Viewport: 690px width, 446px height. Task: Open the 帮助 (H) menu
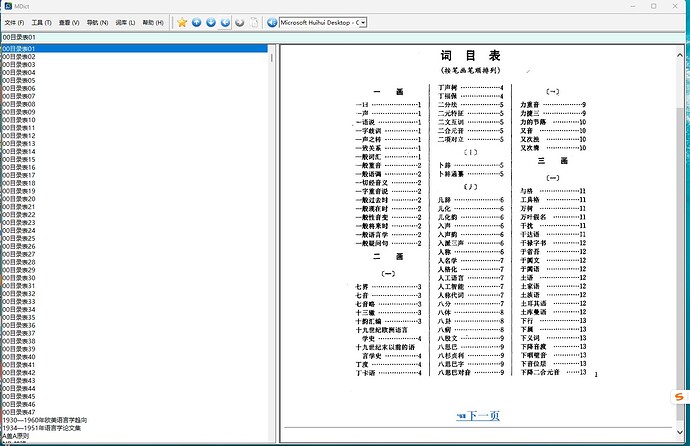(x=153, y=21)
